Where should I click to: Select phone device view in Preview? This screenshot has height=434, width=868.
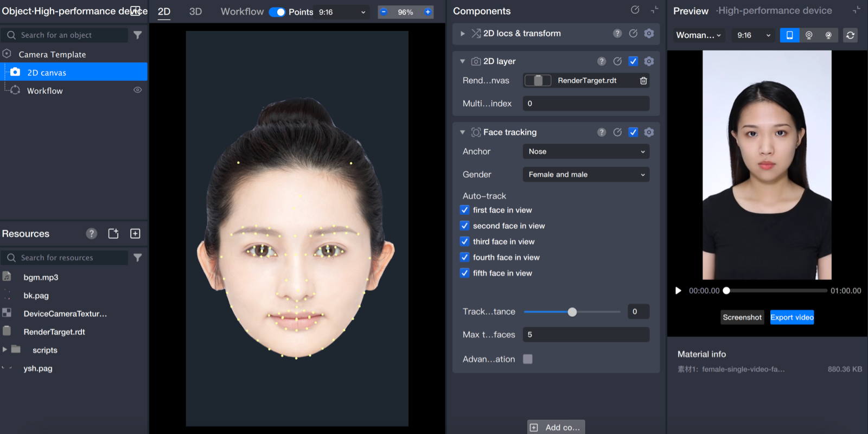pos(789,35)
